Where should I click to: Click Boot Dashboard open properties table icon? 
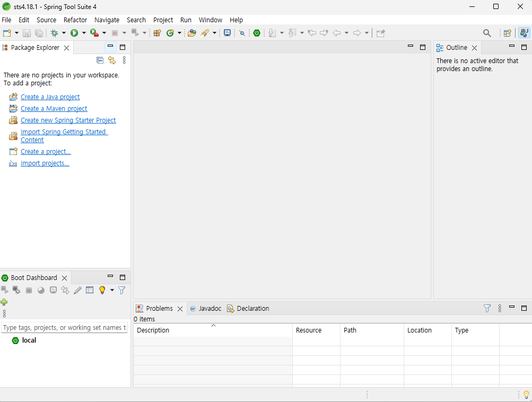90,290
